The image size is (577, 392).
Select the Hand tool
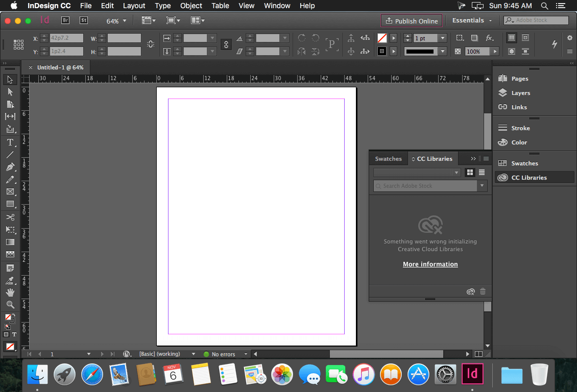pos(10,292)
